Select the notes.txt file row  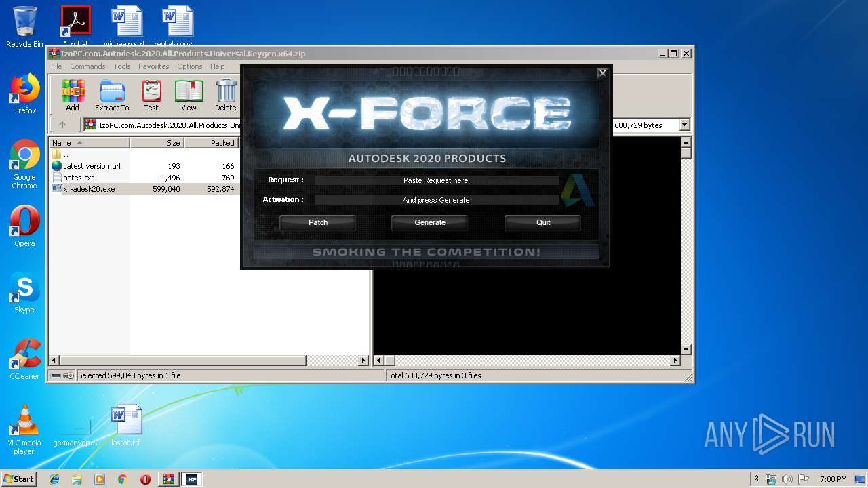[x=143, y=178]
